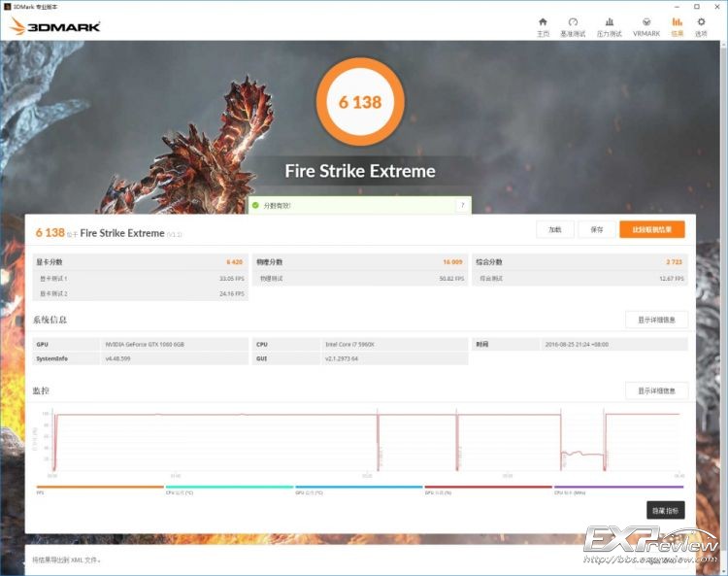This screenshot has width=728, height=576.
Task: Click the 50.82 FPS physics test result
Action: tap(451, 279)
